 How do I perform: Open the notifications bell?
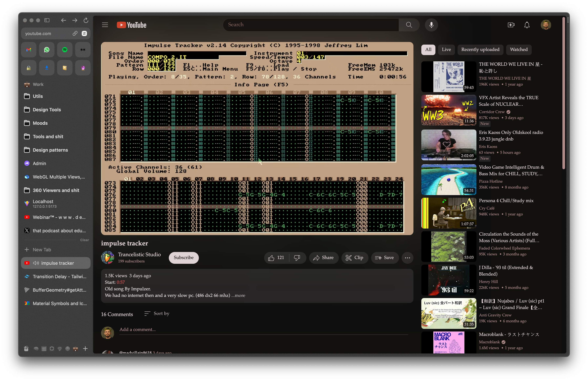point(527,25)
